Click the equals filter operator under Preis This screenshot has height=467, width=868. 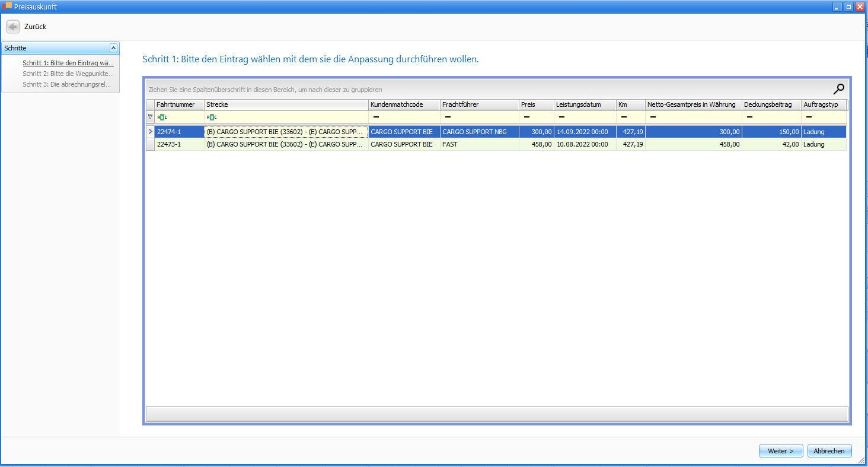point(526,117)
